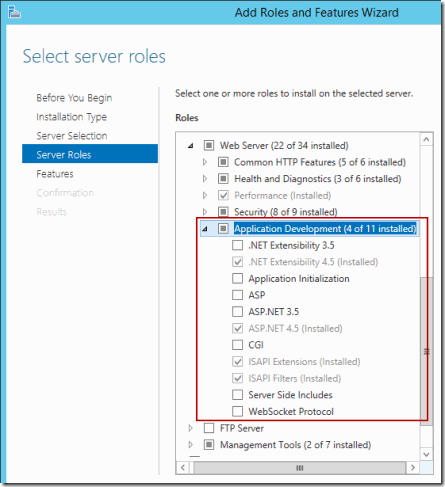Image resolution: width=445 pixels, height=487 pixels.
Task: Enable the ASP.NET 3.5 checkbox
Action: [237, 312]
